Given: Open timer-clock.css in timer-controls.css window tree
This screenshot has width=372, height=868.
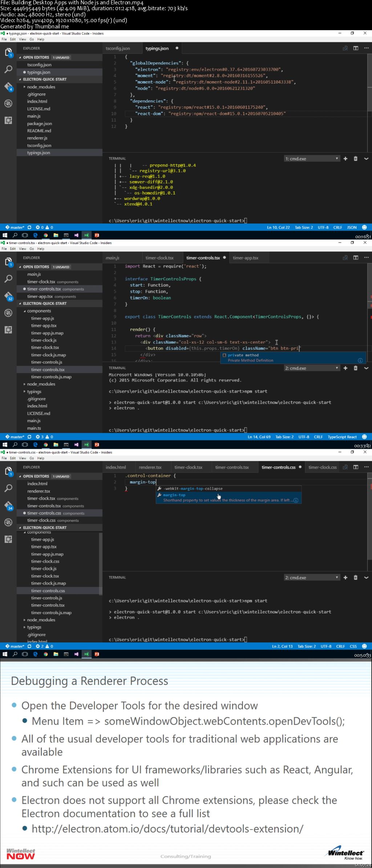Looking at the screenshot, I should (x=45, y=561).
